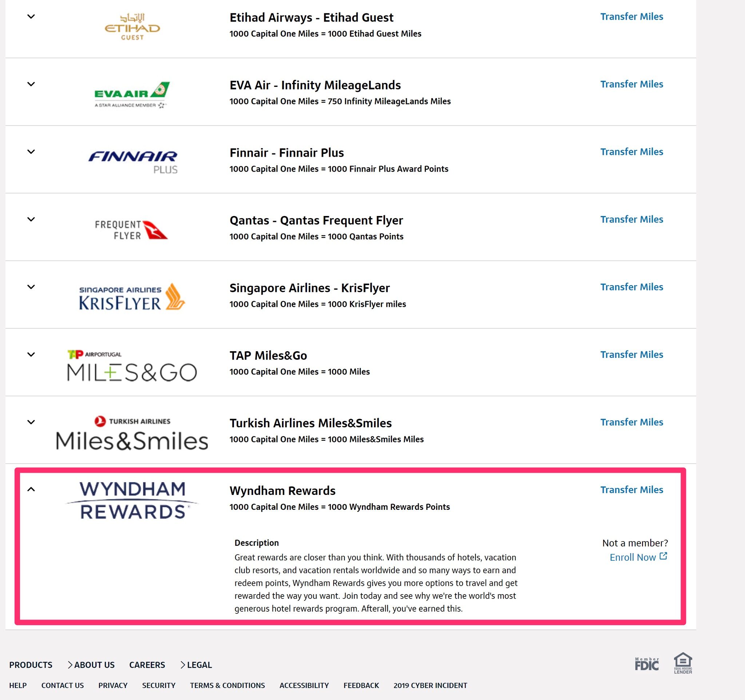The width and height of the screenshot is (745, 700).
Task: Click the Member FDIC icon
Action: (646, 664)
